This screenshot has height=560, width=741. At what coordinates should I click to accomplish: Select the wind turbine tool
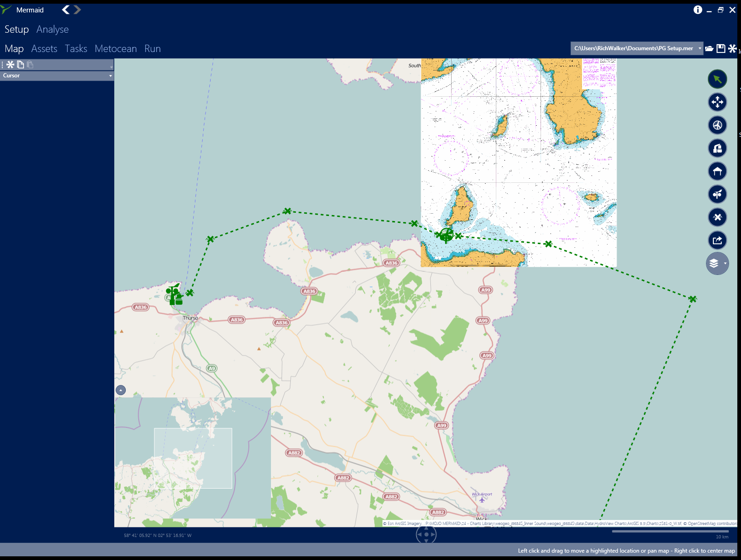[x=717, y=194]
